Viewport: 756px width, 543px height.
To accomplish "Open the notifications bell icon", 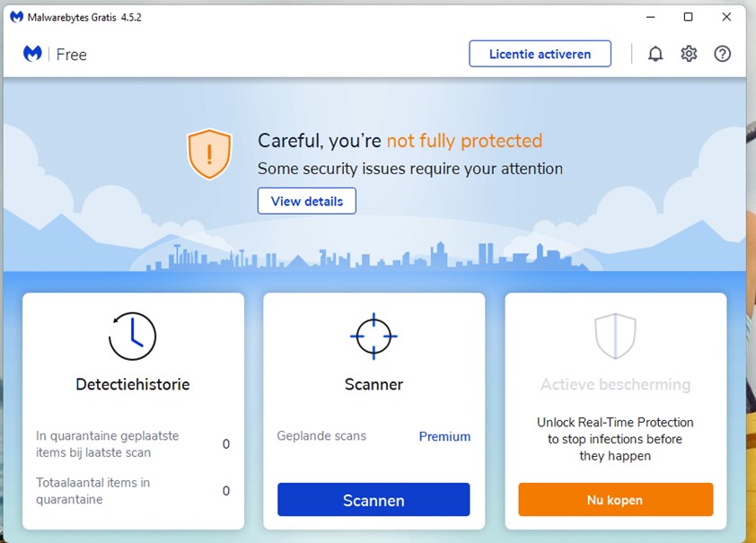I will coord(655,54).
